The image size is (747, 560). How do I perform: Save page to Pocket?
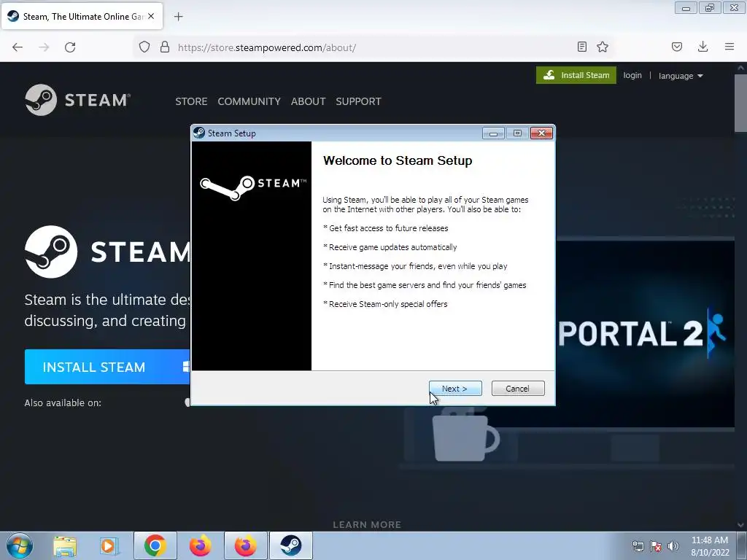[x=676, y=47]
